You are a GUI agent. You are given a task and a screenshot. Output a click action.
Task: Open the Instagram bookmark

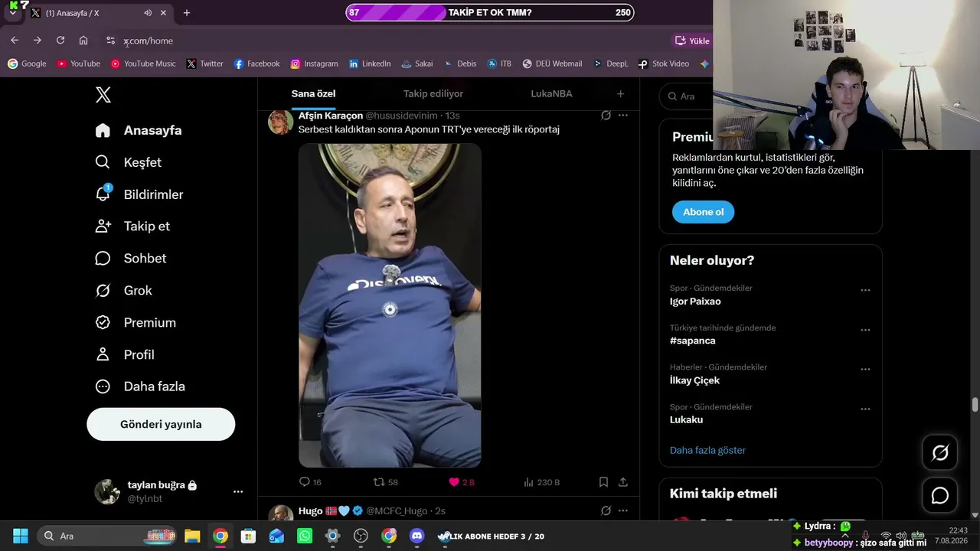point(314,64)
